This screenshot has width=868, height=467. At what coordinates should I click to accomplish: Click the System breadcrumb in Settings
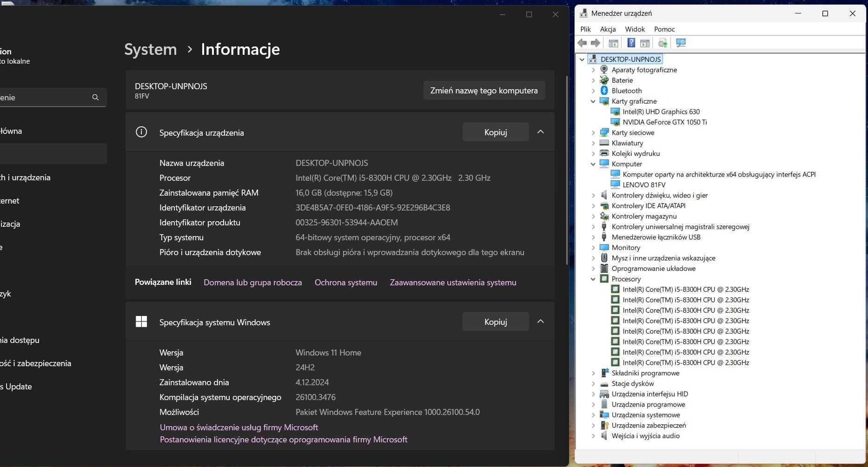click(150, 49)
